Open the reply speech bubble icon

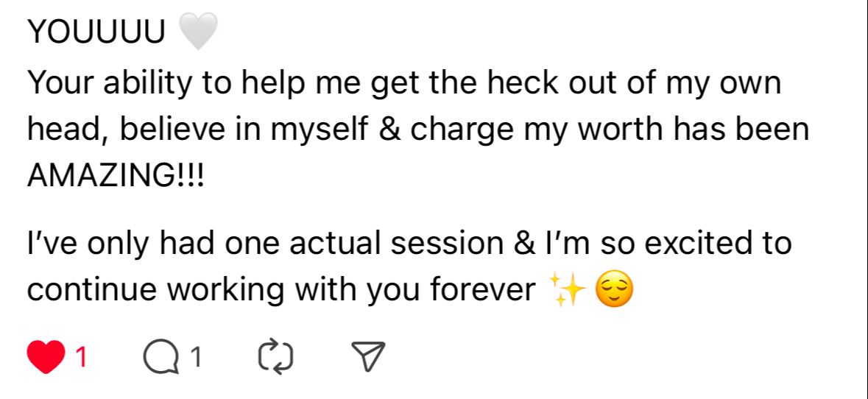click(158, 357)
